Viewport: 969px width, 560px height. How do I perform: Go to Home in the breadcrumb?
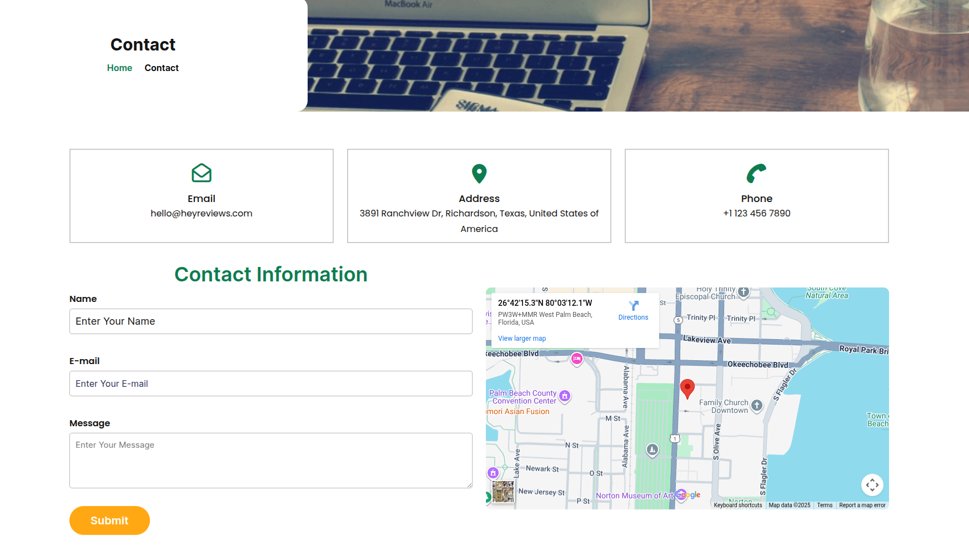119,68
